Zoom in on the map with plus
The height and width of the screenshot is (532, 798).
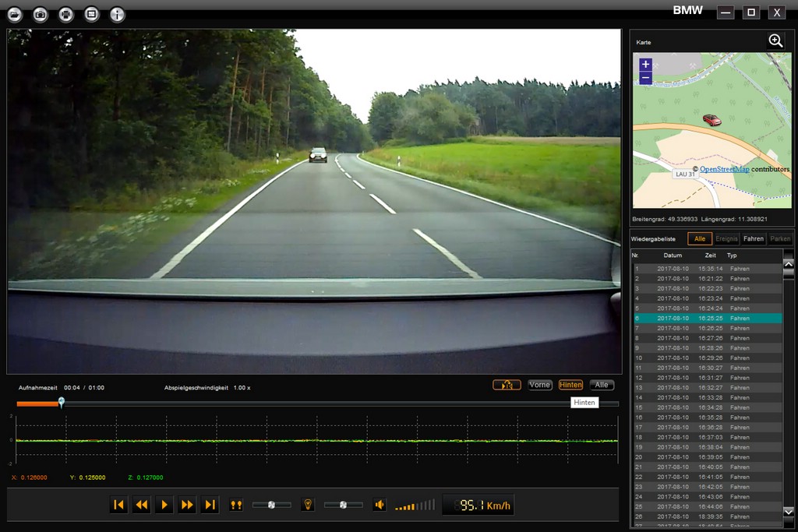[645, 65]
